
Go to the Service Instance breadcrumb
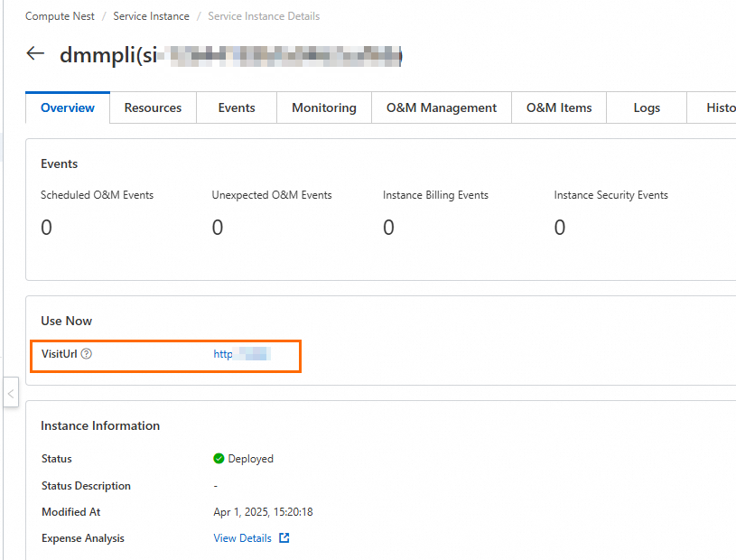pyautogui.click(x=151, y=16)
